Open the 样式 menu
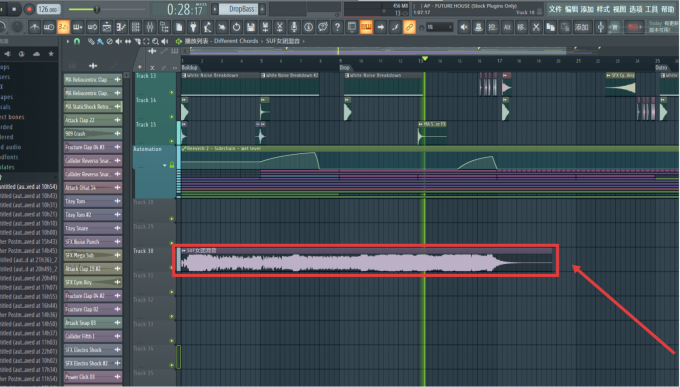 coord(603,9)
